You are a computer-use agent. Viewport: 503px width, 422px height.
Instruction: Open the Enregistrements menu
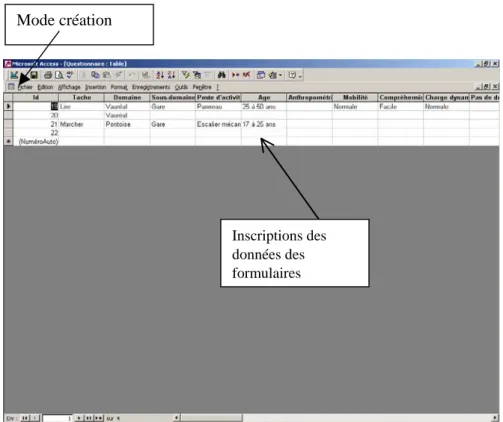click(x=151, y=87)
